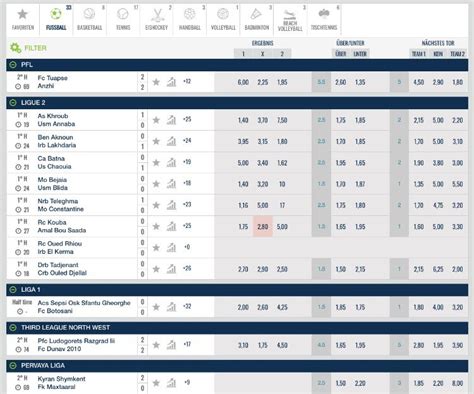474x394 pixels.
Task: Open statistics chart for Fc Tuapse match
Action: [171, 82]
